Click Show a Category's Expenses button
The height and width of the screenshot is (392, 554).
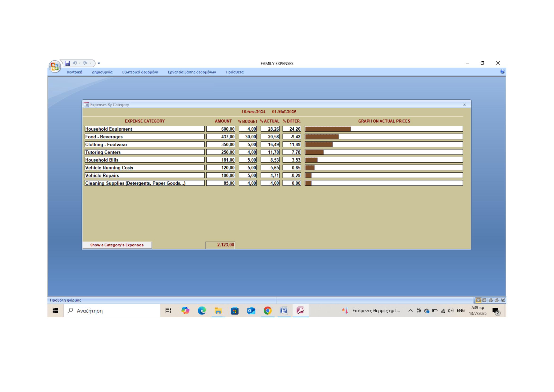(117, 245)
